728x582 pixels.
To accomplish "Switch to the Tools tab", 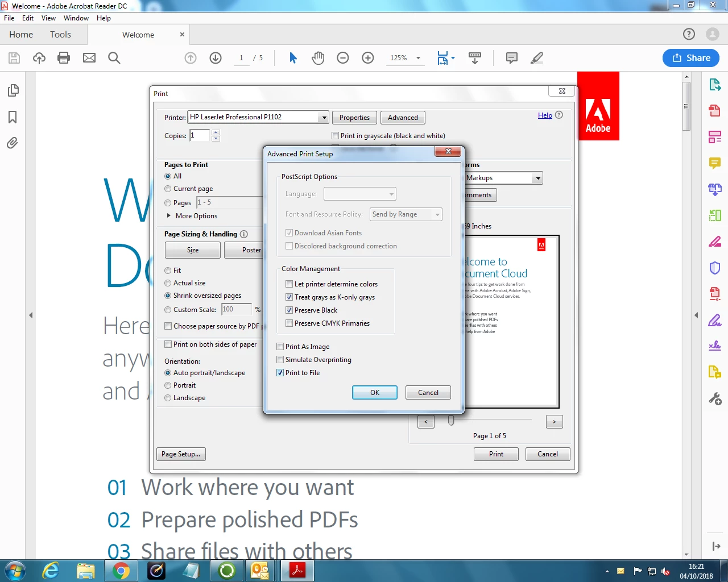I will coord(60,35).
